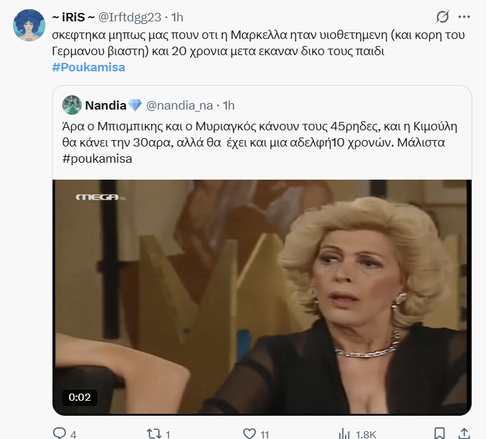Open the @nandia_na handle
Image resolution: width=504 pixels, height=439 pixels.
coord(180,106)
